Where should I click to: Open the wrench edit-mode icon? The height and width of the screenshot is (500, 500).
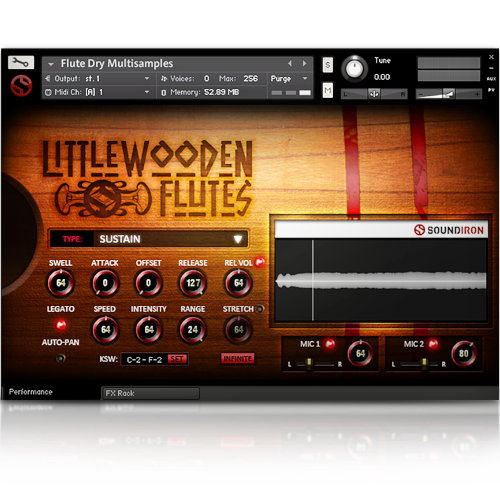[x=21, y=62]
